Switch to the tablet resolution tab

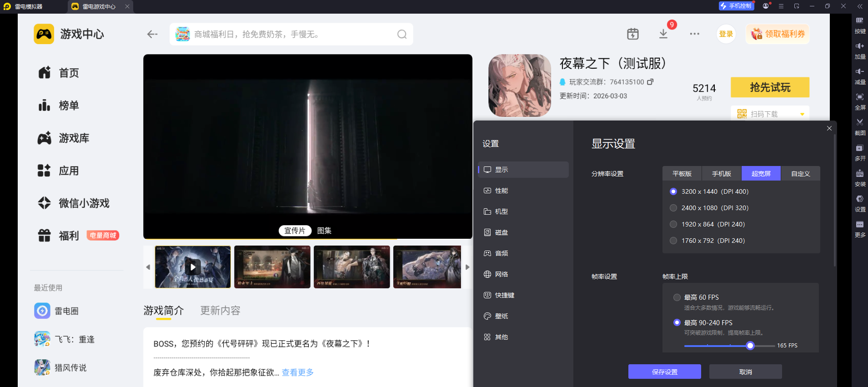[682, 174]
